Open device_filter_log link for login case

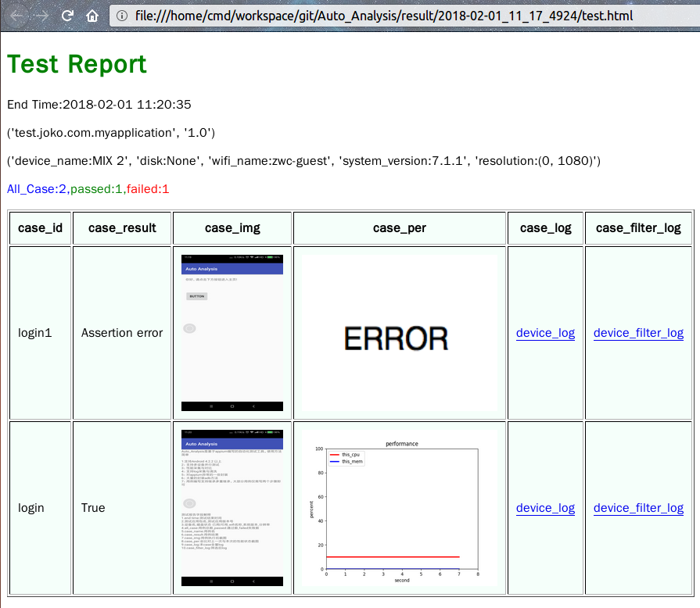click(x=638, y=508)
